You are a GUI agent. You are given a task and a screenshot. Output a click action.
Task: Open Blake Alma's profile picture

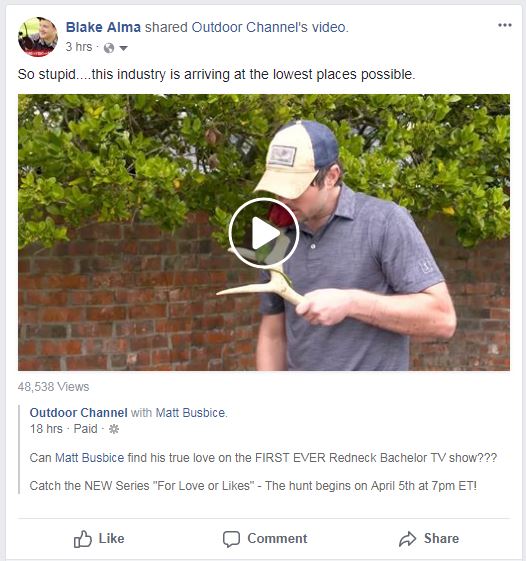coord(38,36)
